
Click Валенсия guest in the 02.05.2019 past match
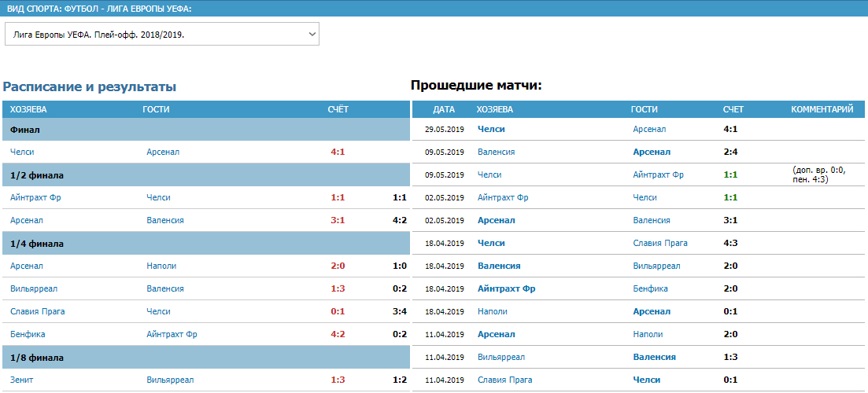coord(651,220)
